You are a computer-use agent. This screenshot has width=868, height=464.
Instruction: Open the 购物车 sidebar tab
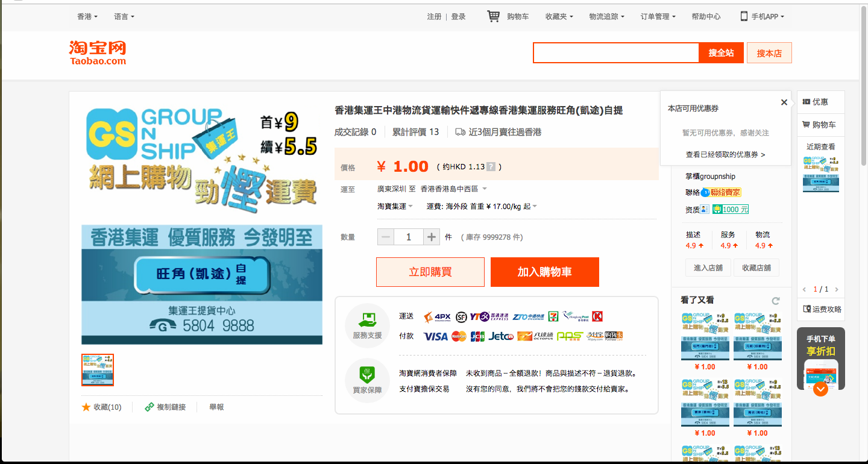point(820,125)
